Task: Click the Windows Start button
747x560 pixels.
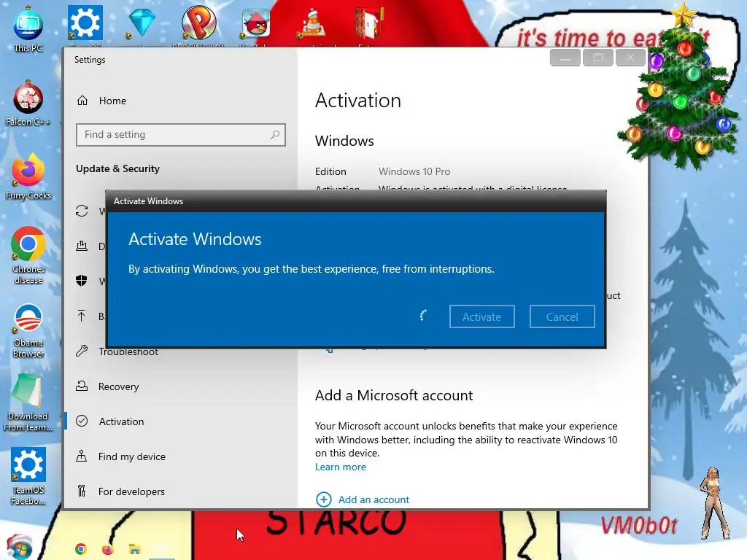Action: (19, 548)
